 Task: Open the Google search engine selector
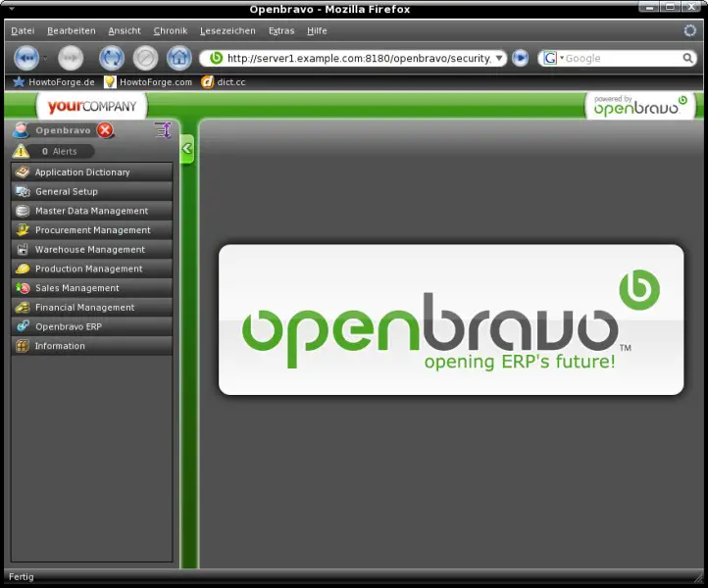point(553,58)
